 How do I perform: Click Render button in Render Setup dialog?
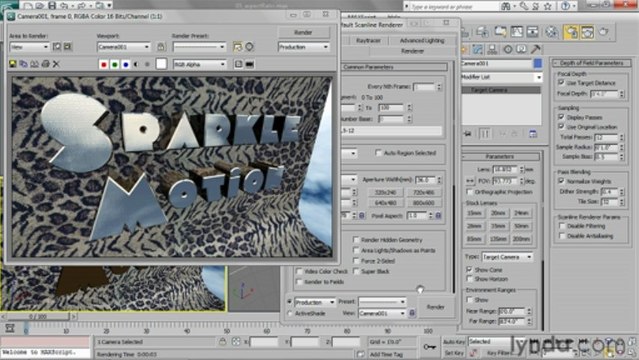coord(435,307)
